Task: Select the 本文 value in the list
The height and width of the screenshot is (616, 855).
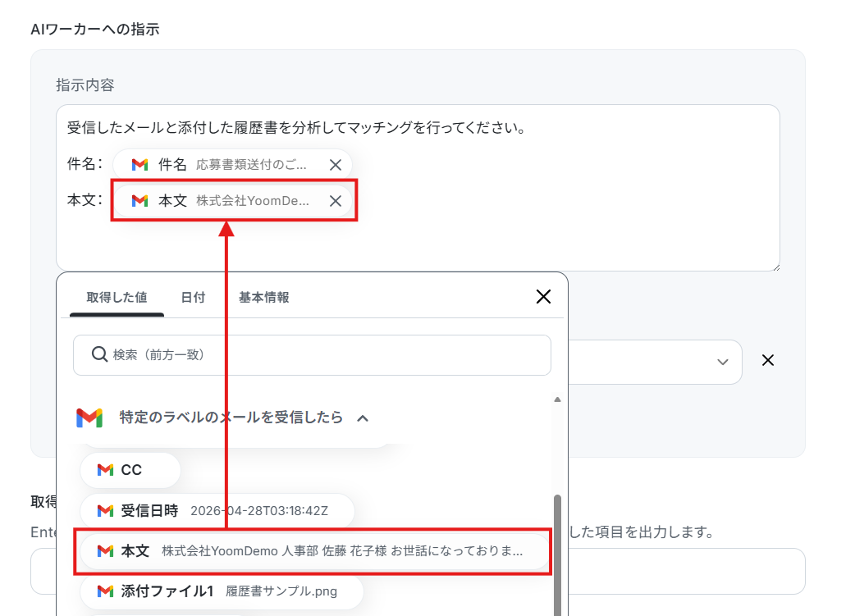Action: click(x=313, y=551)
